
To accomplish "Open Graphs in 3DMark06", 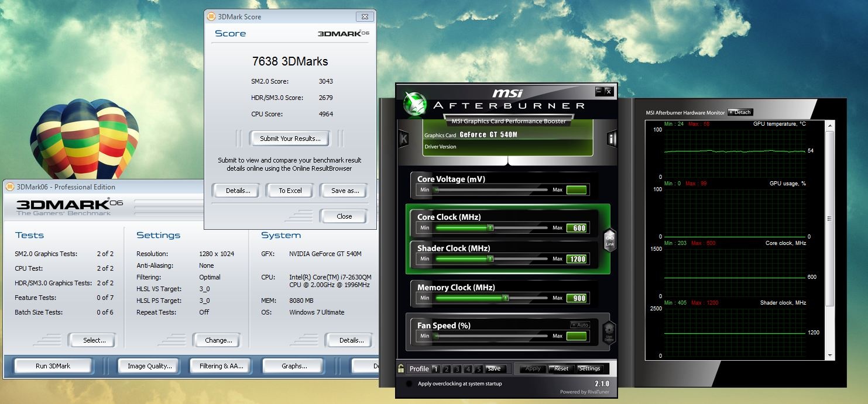I will click(294, 366).
